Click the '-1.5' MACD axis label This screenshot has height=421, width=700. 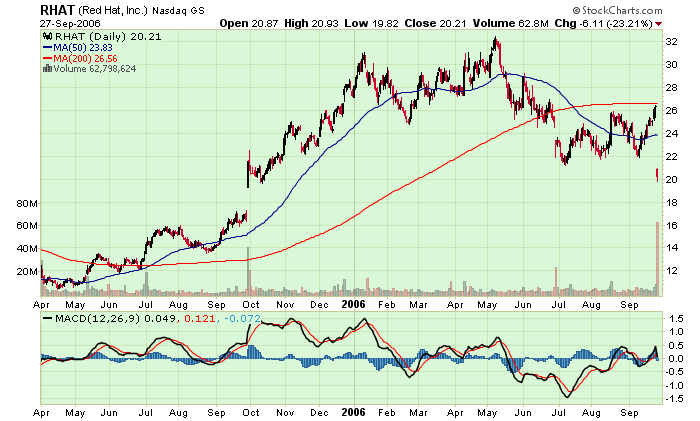click(x=674, y=399)
